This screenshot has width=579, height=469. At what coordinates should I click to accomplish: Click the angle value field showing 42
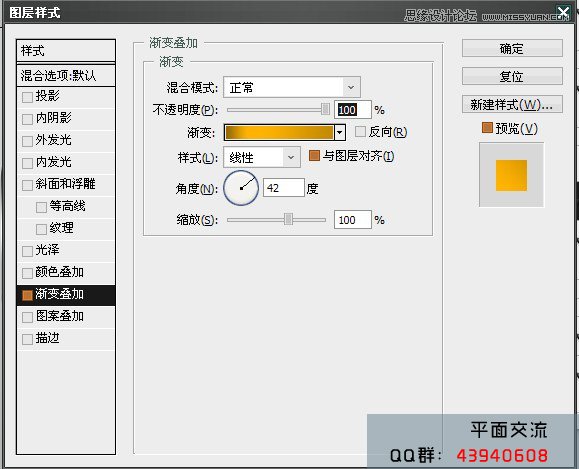coord(284,188)
